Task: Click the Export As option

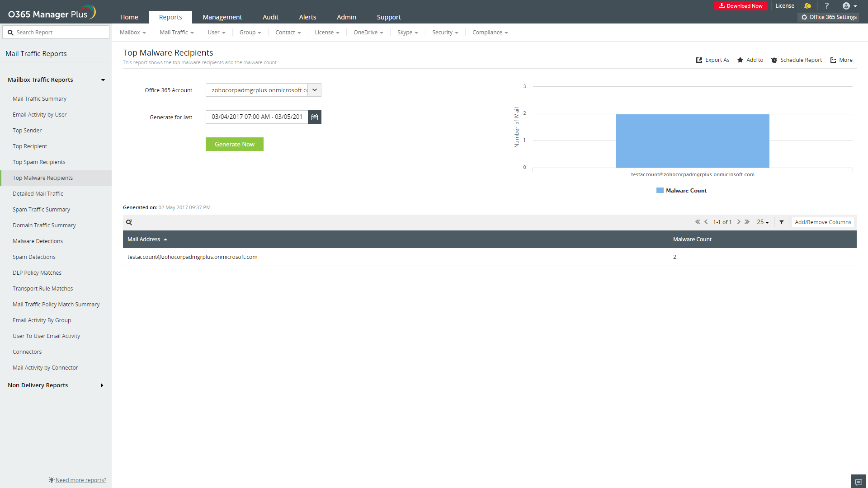Action: pyautogui.click(x=713, y=60)
